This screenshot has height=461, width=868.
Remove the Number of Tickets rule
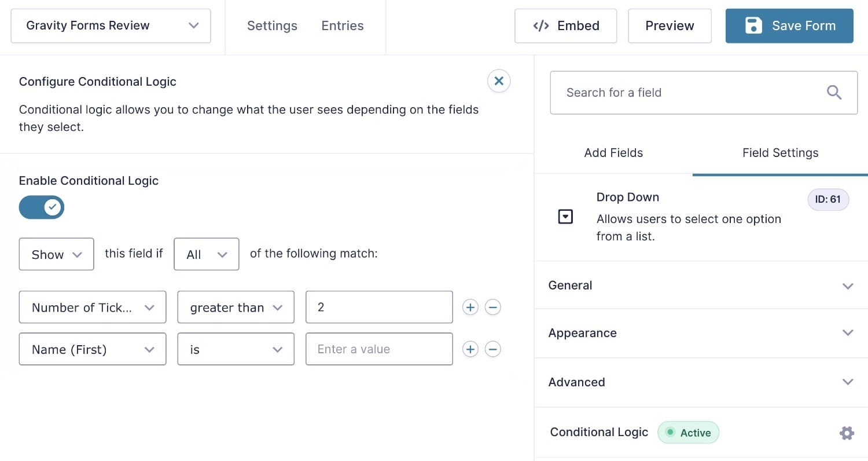pyautogui.click(x=492, y=308)
